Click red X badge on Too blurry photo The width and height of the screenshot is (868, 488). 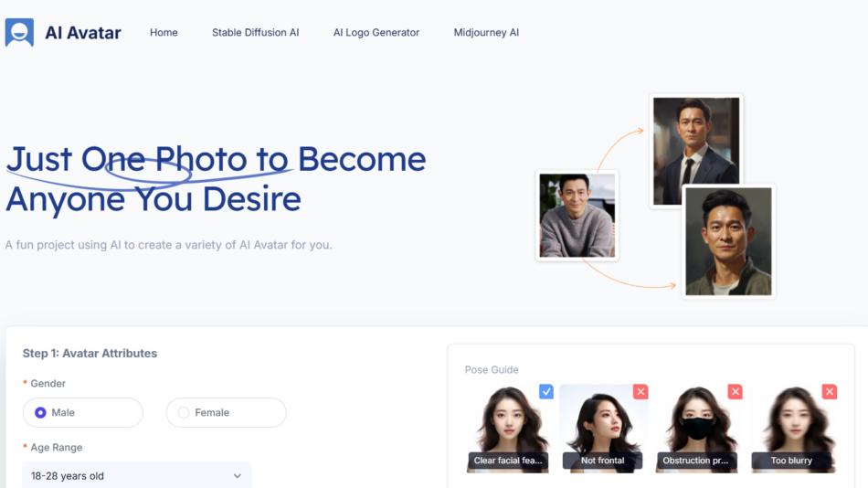click(830, 392)
